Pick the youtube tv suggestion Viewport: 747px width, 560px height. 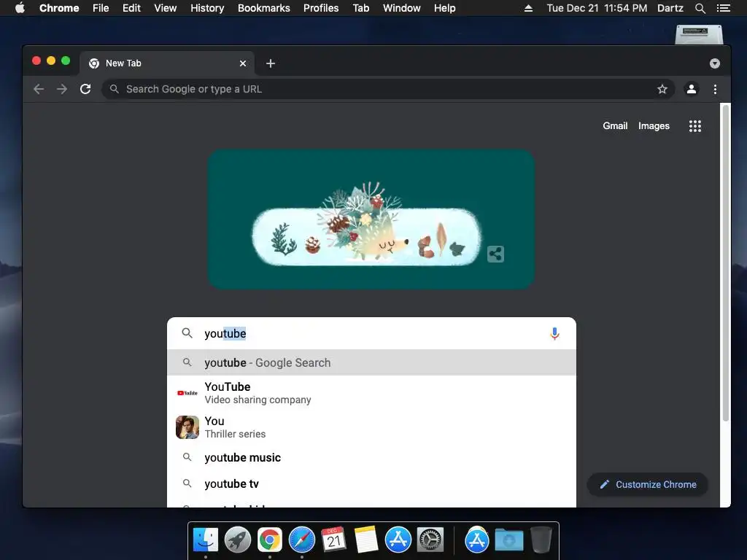click(x=371, y=484)
